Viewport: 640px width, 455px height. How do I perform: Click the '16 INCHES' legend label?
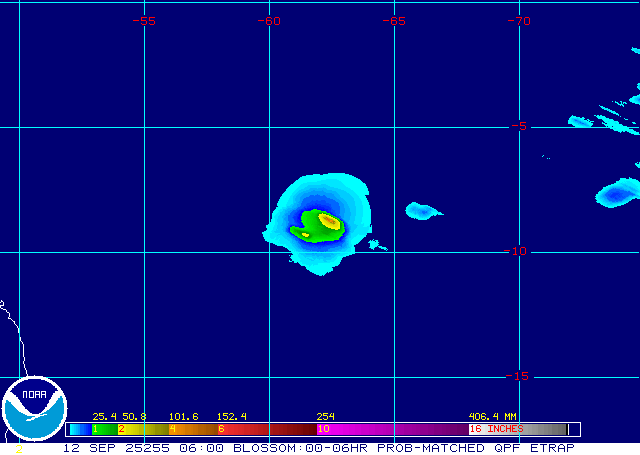(x=496, y=429)
